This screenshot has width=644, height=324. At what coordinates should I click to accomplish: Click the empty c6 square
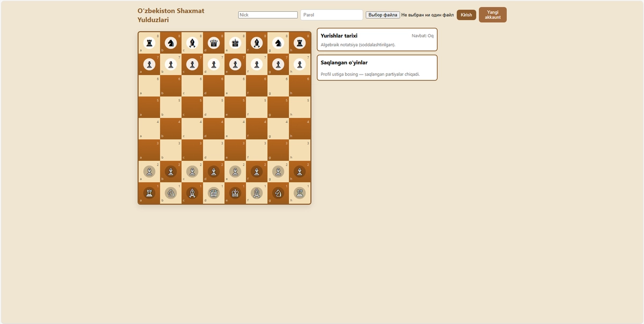click(192, 86)
